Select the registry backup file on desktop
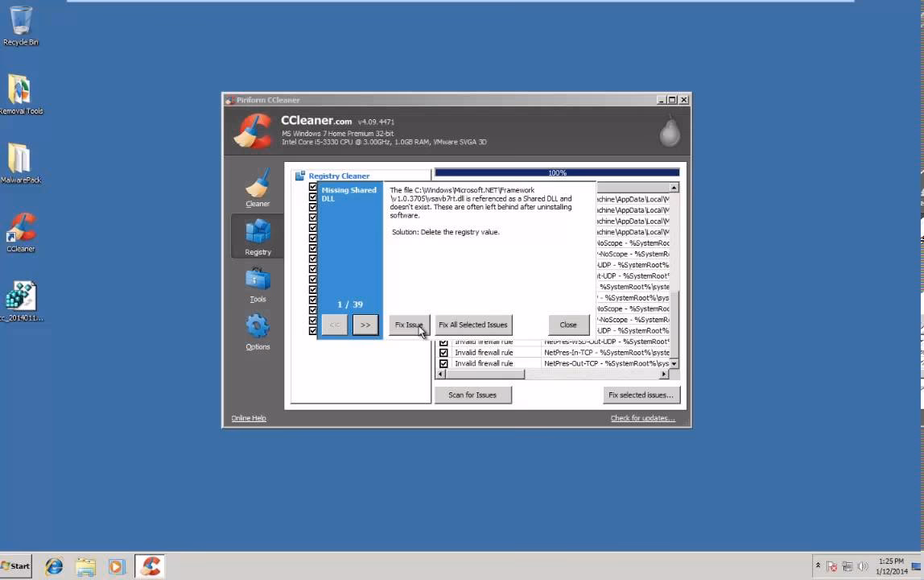The image size is (924, 580). (21, 301)
